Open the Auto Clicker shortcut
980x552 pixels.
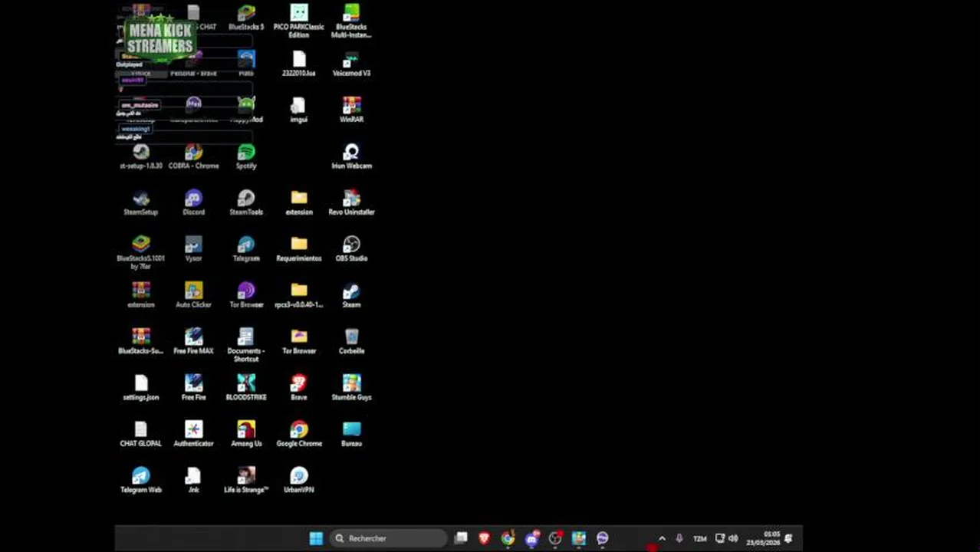tap(193, 295)
